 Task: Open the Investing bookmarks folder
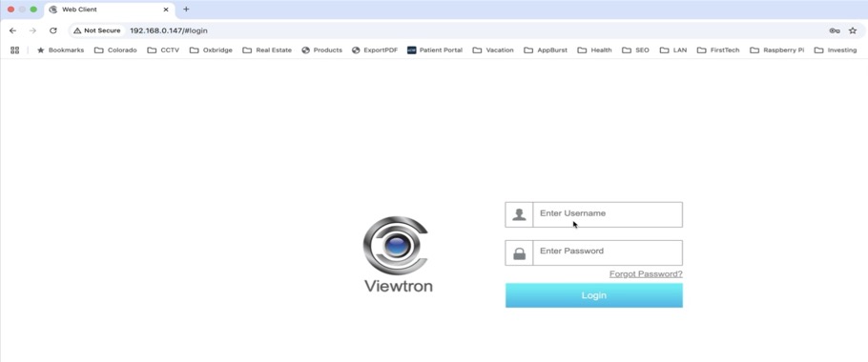click(x=836, y=50)
